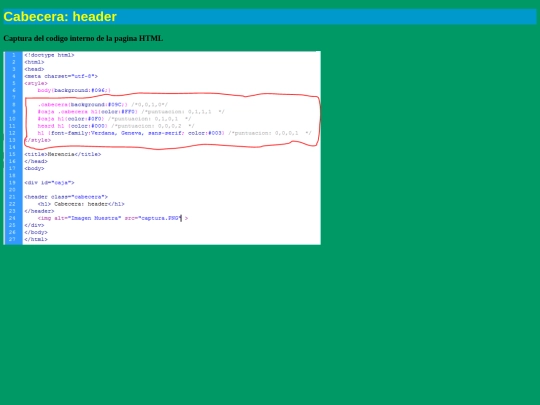The image size is (540, 405).
Task: Click the 'body{background:#096;}' code line
Action: pyautogui.click(x=74, y=90)
